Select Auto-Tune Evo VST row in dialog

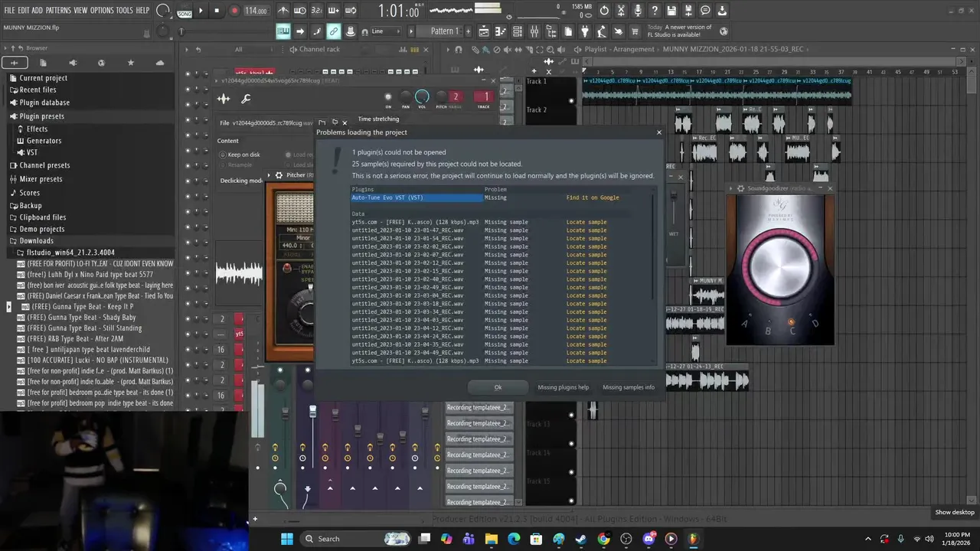(417, 197)
